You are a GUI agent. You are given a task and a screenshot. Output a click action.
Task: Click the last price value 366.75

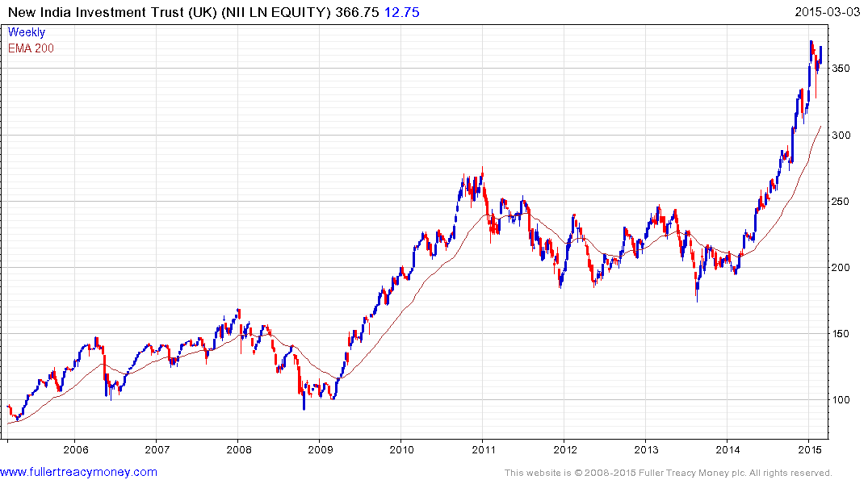point(357,12)
